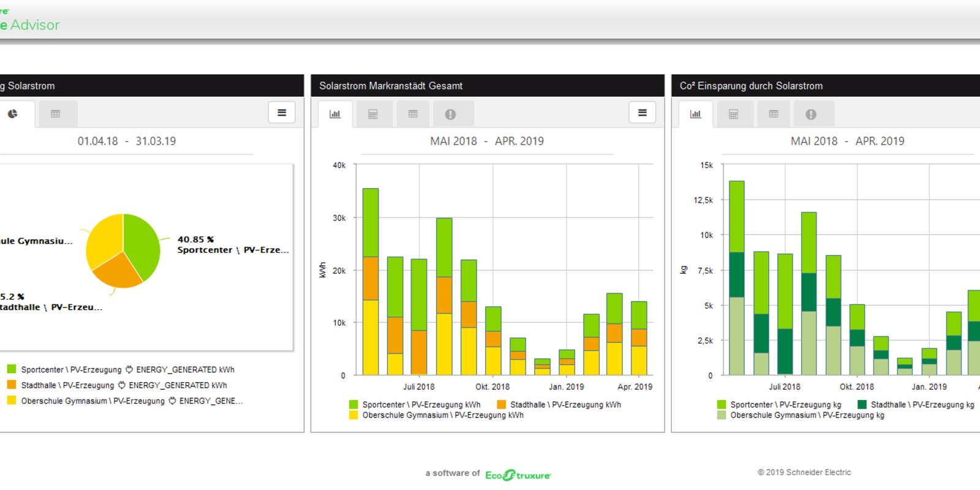Toggle Stadthalle PV-Erzeugung kg legend item
Image resolution: width=980 pixels, height=490 pixels.
click(x=916, y=405)
